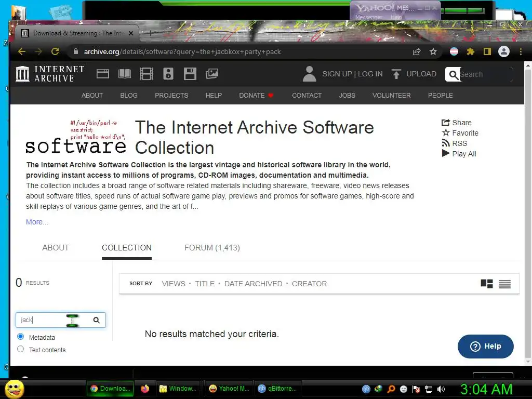Open the smiley Start button on taskbar
Viewport: 532px width, 399px height.
click(14, 389)
